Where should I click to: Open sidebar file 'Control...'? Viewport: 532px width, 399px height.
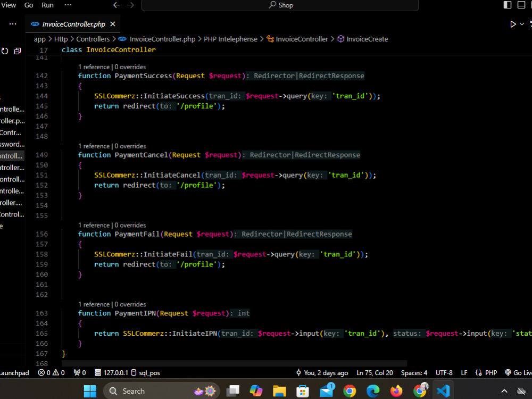[12, 214]
